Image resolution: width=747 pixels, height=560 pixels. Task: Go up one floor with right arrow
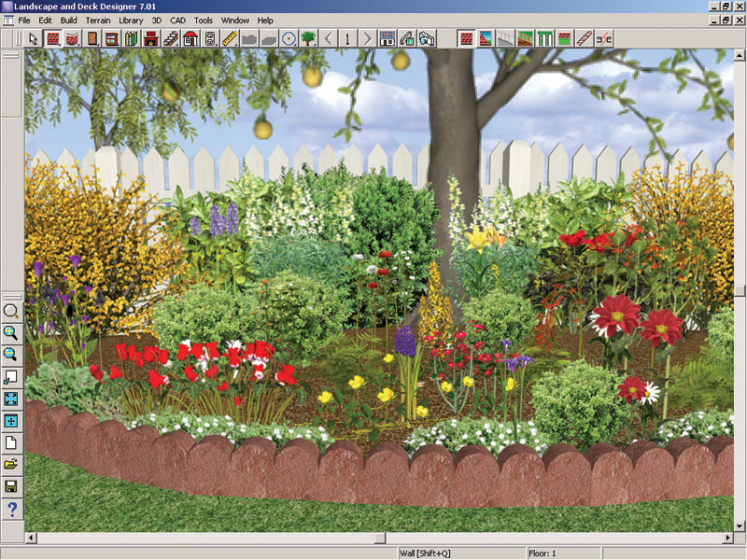coord(367,38)
